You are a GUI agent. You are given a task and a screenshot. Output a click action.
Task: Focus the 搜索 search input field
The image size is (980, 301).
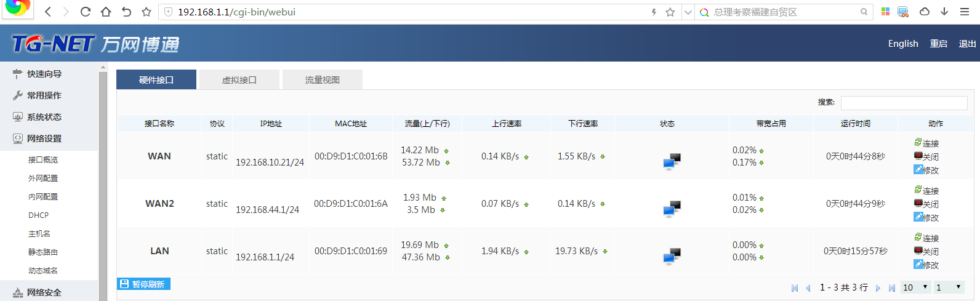tap(904, 103)
